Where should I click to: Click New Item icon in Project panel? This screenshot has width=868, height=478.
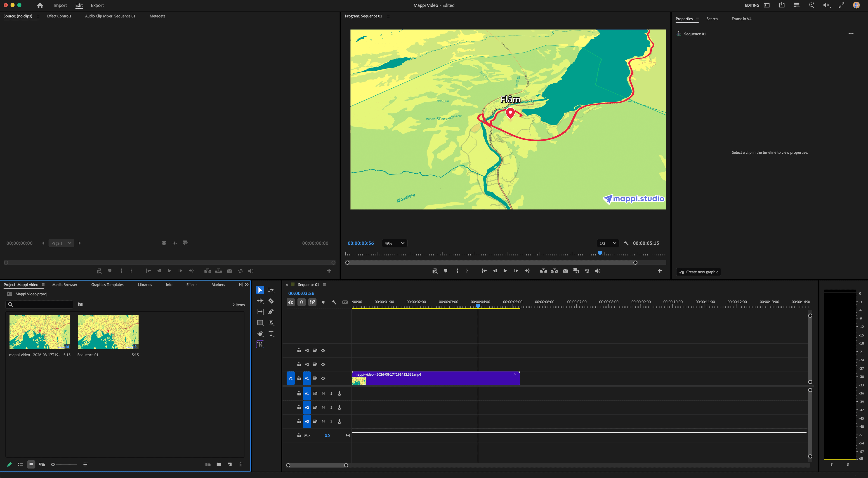pos(229,464)
